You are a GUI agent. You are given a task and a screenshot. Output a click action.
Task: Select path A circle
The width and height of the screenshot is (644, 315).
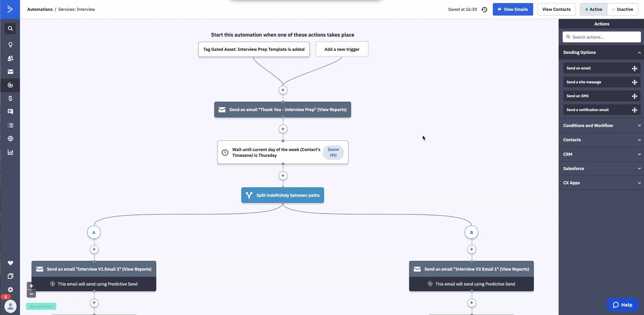point(94,232)
